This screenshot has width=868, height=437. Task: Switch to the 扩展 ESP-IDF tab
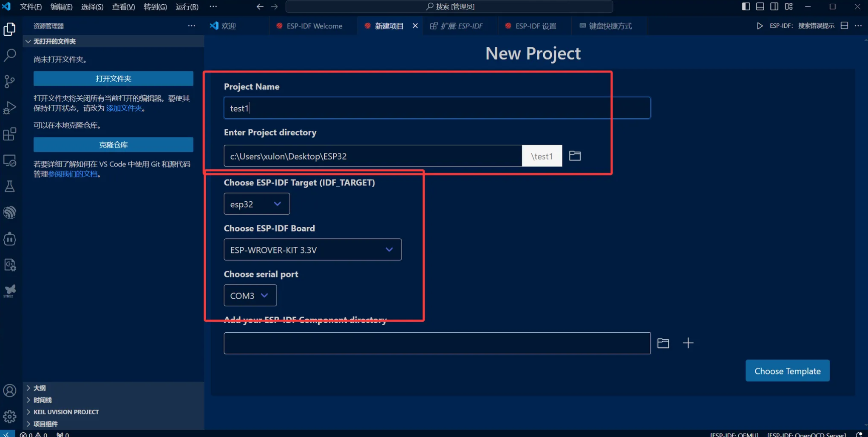(x=461, y=26)
